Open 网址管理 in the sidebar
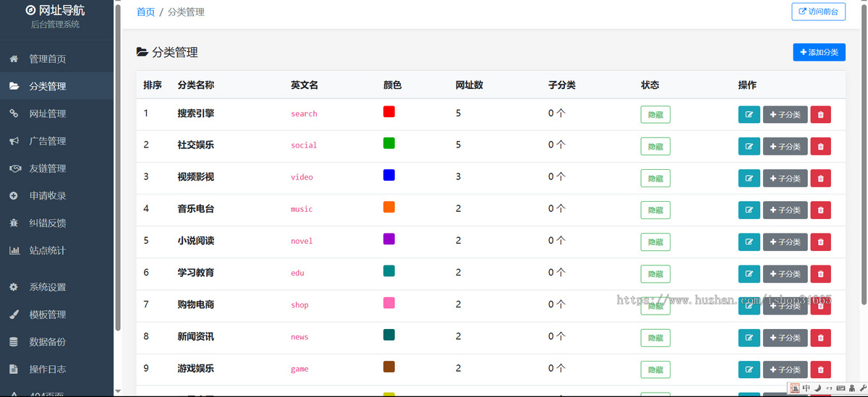This screenshot has width=868, height=397. coord(56,114)
